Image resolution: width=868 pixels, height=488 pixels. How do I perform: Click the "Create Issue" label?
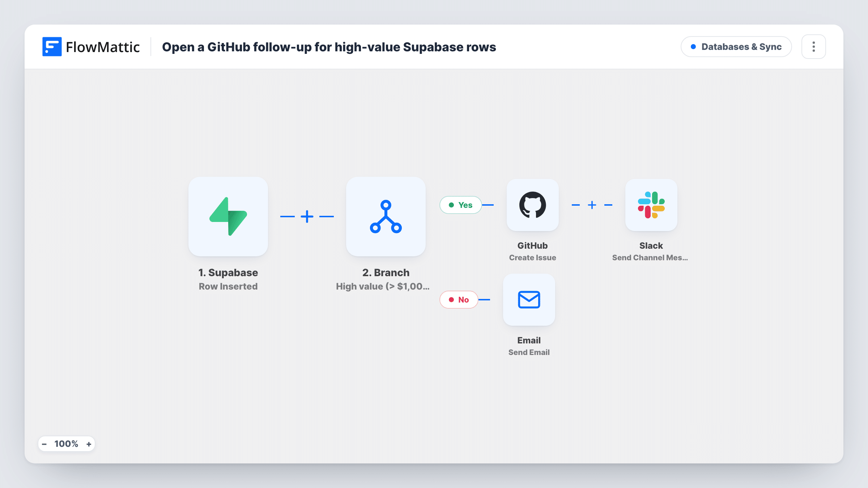coord(533,258)
